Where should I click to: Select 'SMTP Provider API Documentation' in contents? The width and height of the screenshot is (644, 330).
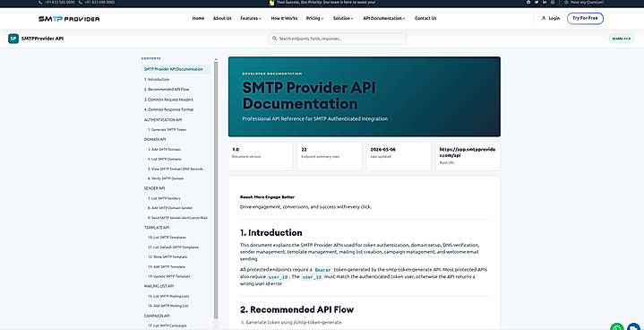point(176,69)
